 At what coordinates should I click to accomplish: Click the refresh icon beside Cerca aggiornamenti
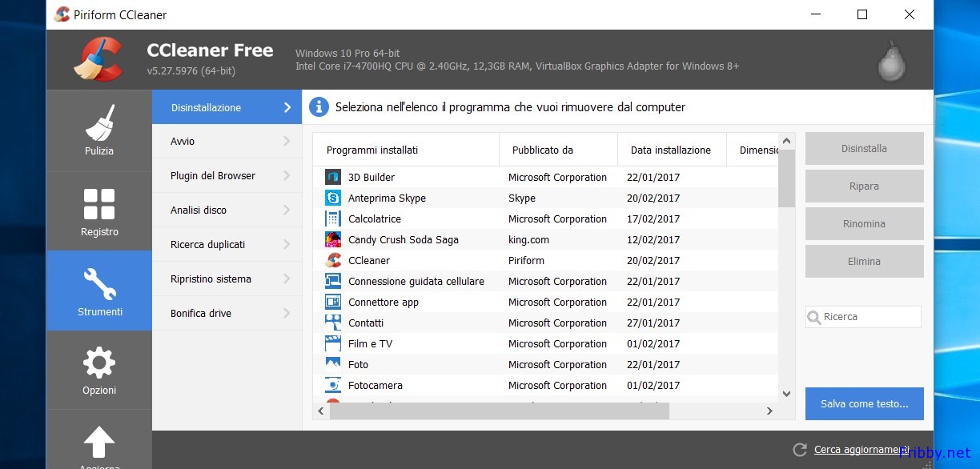(799, 450)
